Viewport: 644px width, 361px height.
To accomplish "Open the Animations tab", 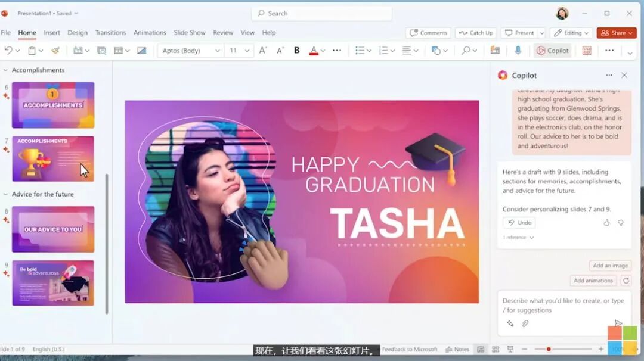I will point(150,32).
